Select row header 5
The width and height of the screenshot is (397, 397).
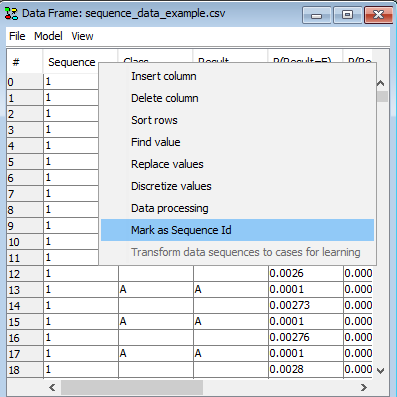pyautogui.click(x=25, y=162)
